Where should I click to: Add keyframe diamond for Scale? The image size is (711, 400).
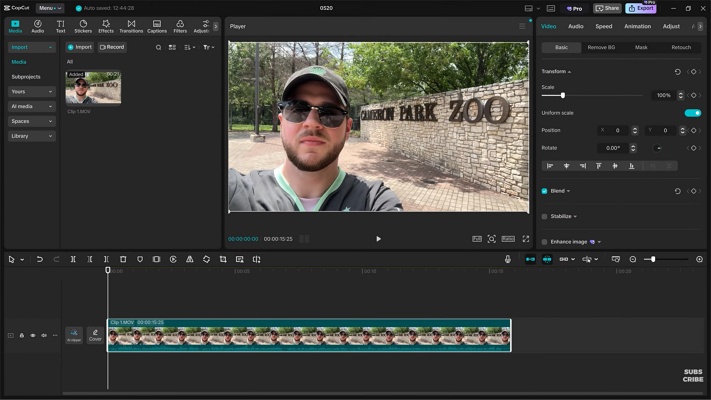coord(693,95)
